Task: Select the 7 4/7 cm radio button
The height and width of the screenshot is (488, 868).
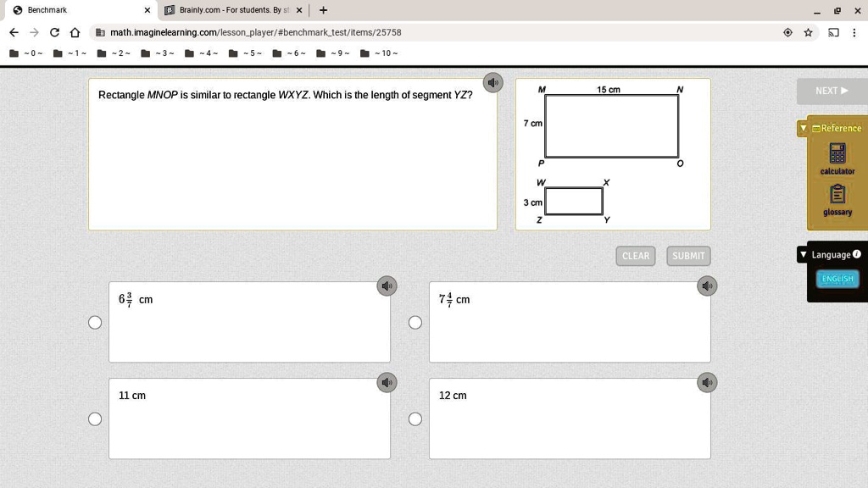Action: [415, 323]
